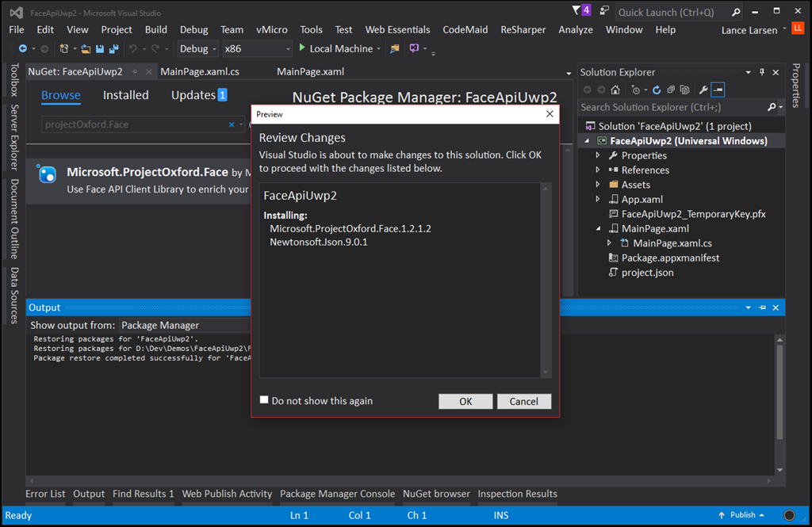The width and height of the screenshot is (812, 527).
Task: Close the Preview dialog with X
Action: tap(550, 114)
